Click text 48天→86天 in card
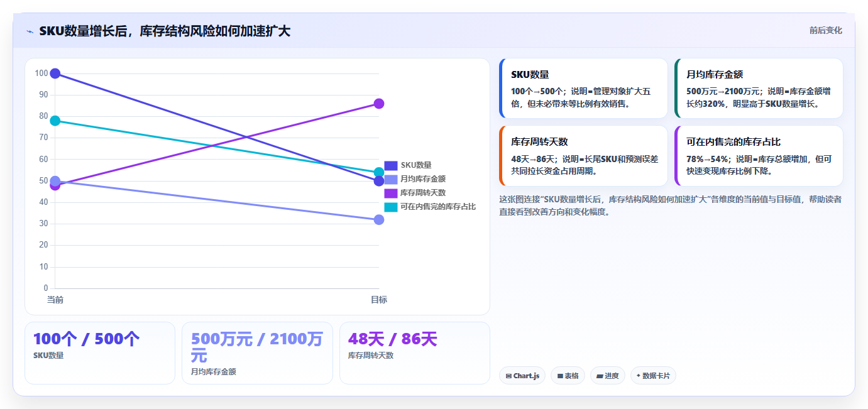Screen dimensions: 868x409 point(533,159)
